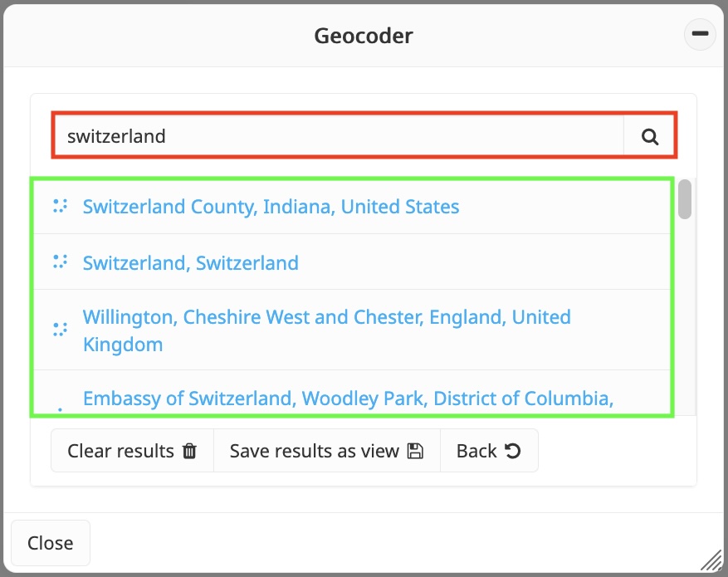Click the magnifier search icon
This screenshot has height=577, width=728.
[650, 136]
